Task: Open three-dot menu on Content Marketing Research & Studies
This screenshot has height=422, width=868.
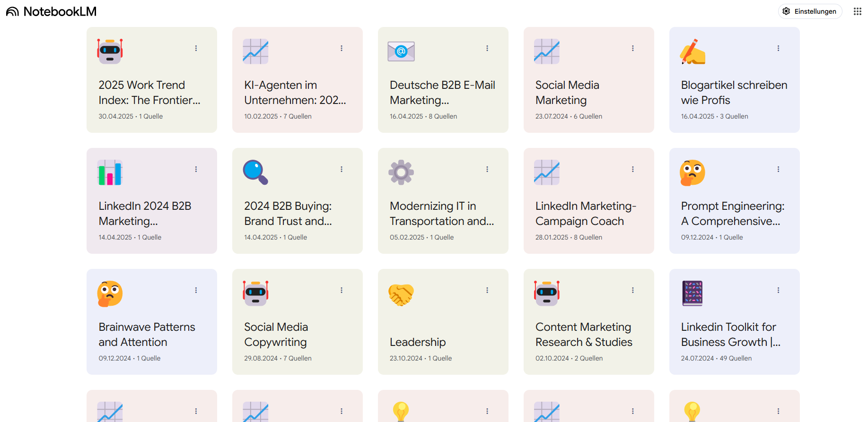Action: point(633,290)
